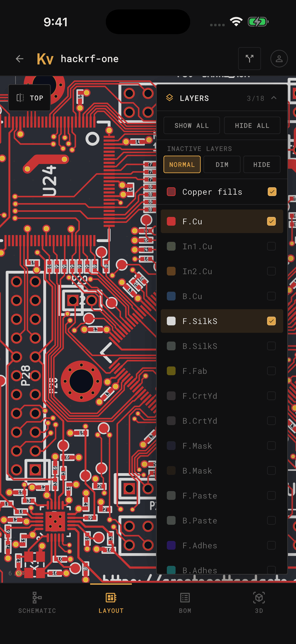296x644 pixels.
Task: Click the U24 chip on the board
Action: tap(50, 181)
